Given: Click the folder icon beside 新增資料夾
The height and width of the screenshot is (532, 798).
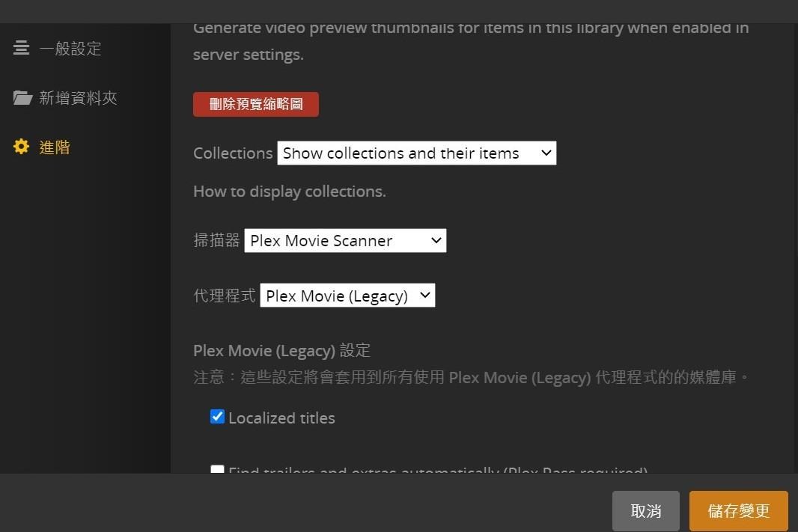Looking at the screenshot, I should point(22,98).
